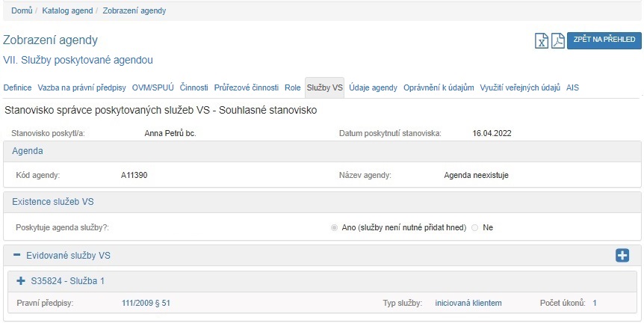This screenshot has height=323, width=644.
Task: Open Katalog agend breadcrumb link
Action: tap(66, 10)
